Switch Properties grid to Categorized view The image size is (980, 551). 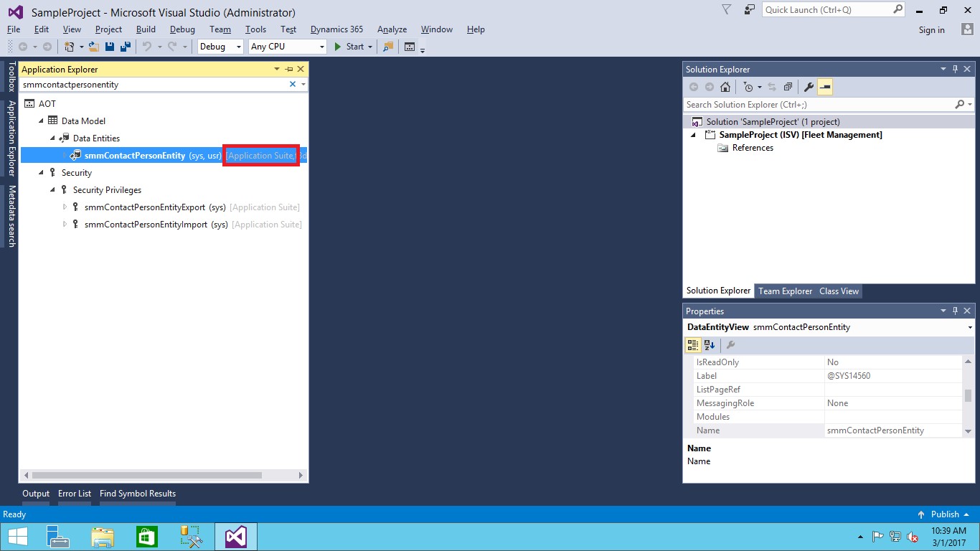(693, 345)
